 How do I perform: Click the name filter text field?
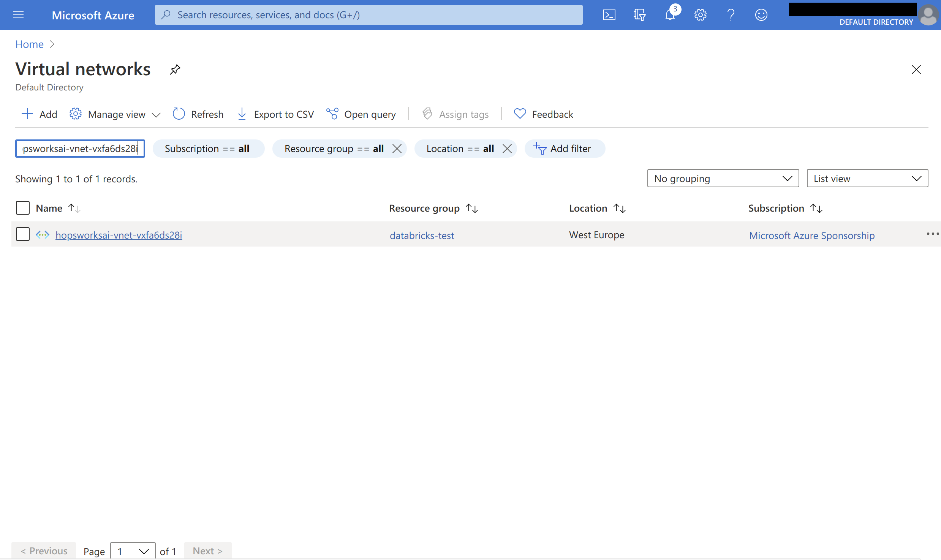tap(80, 149)
